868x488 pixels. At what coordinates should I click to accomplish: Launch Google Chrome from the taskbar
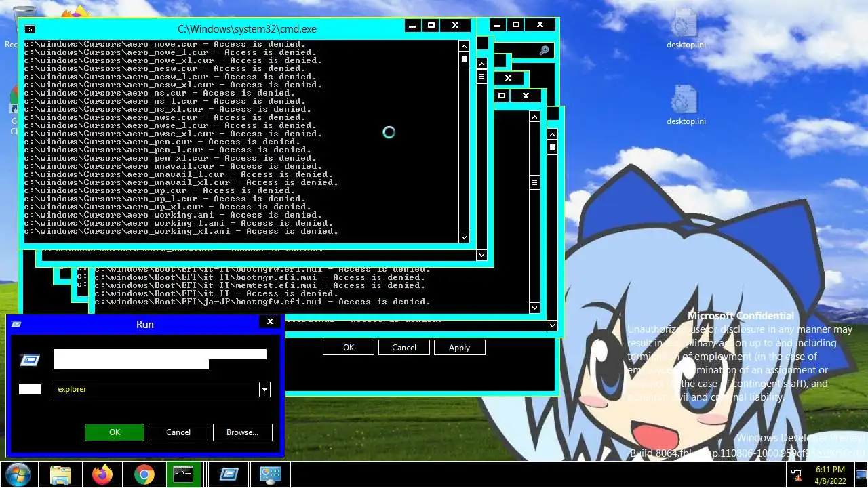(144, 474)
